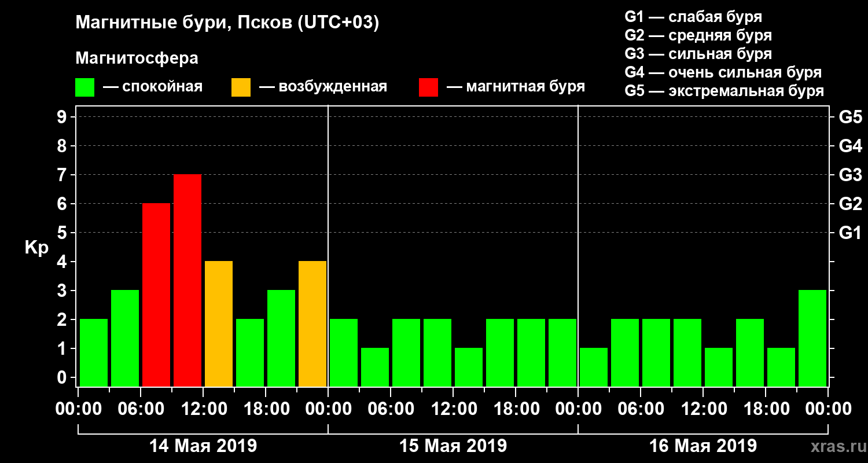This screenshot has width=868, height=463.
Task: Click the '12:00' time label under 15 May
Action: point(453,409)
